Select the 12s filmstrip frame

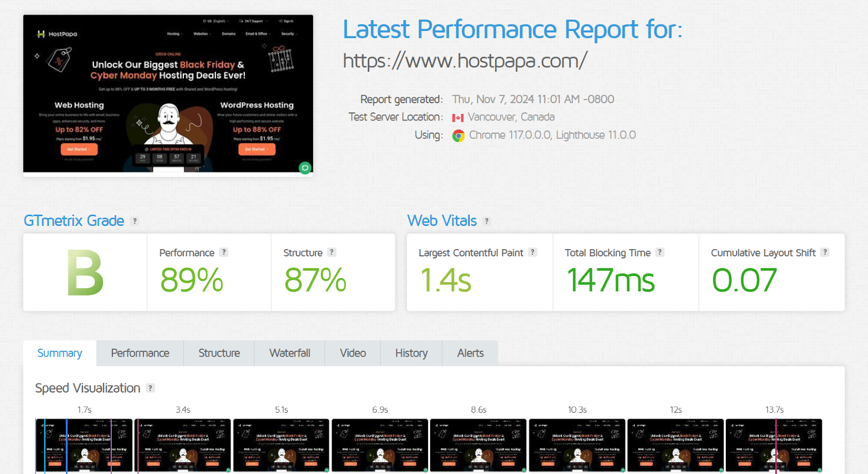point(675,445)
